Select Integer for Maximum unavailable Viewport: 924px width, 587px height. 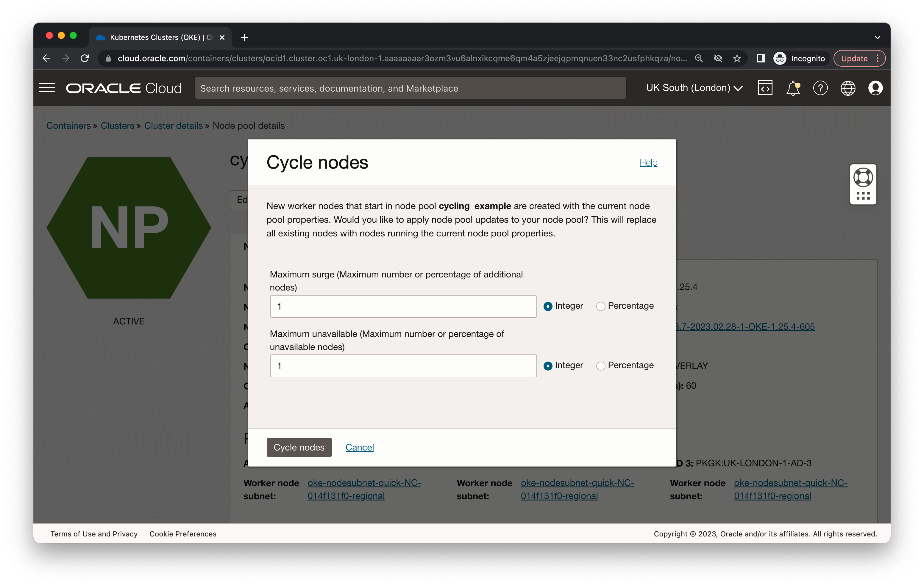coord(548,366)
